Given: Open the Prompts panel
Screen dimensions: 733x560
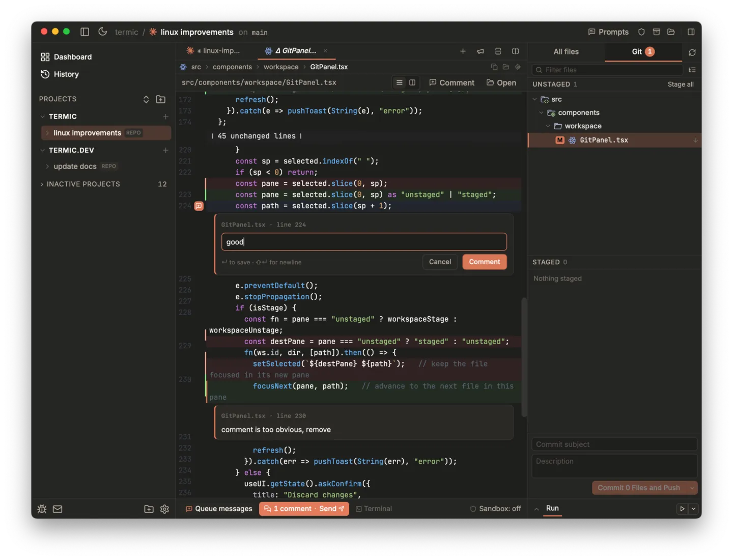Looking at the screenshot, I should coord(608,32).
